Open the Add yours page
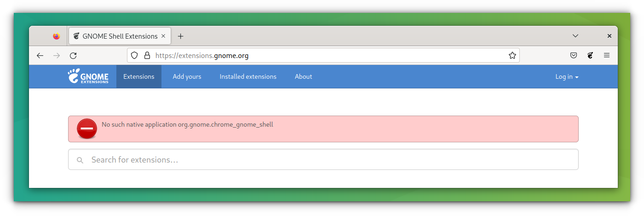The image size is (644, 216). point(187,76)
